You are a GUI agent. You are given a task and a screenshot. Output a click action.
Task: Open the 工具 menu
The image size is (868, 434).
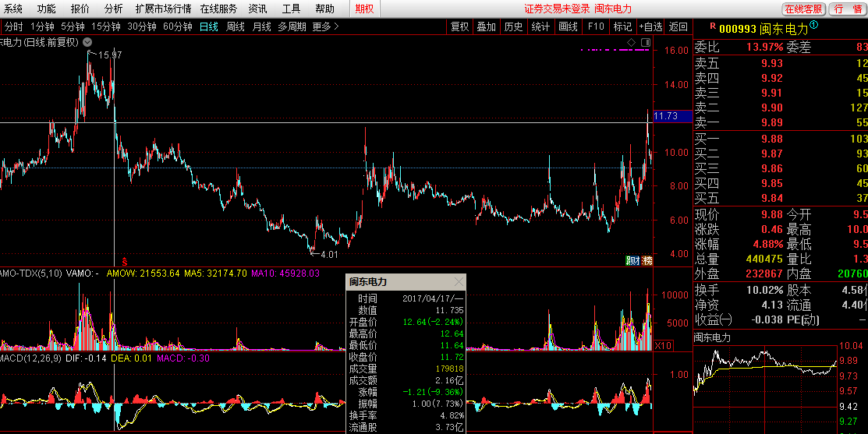pos(291,9)
